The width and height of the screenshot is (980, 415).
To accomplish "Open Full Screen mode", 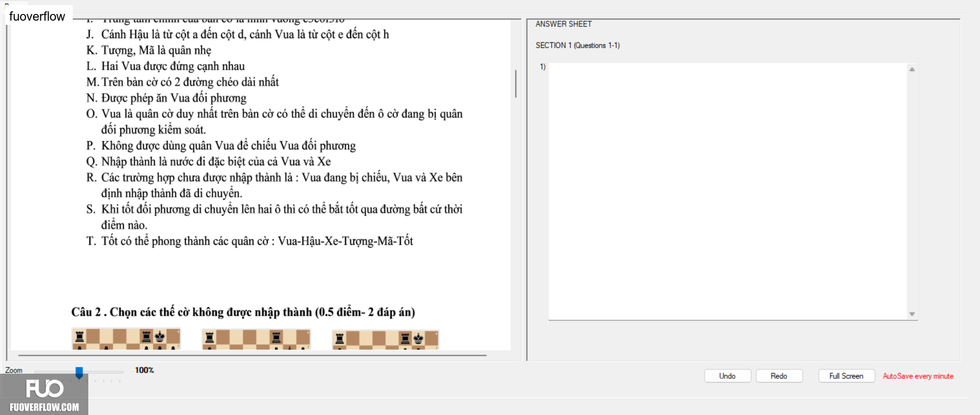I will point(846,376).
